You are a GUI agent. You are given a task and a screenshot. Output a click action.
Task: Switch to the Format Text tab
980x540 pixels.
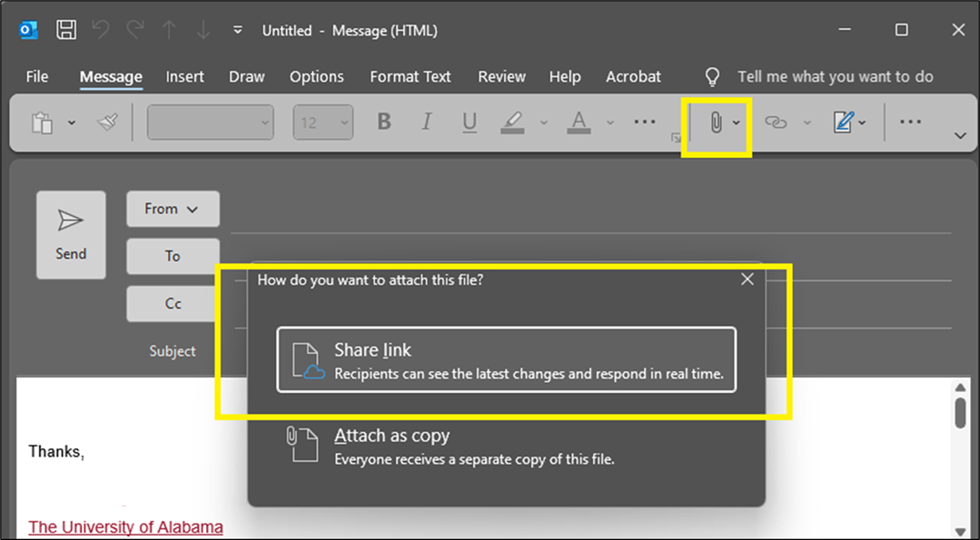410,77
